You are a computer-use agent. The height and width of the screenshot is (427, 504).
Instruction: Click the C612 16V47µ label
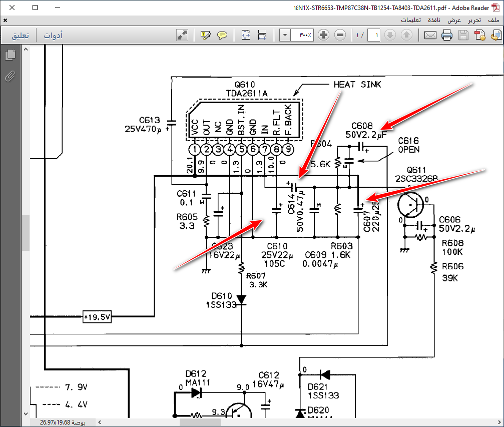[x=268, y=380]
